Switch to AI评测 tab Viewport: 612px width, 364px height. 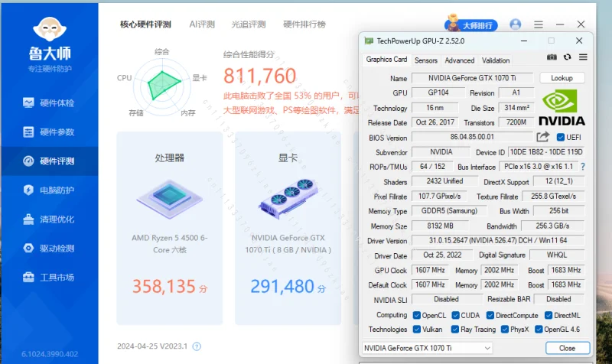click(202, 24)
